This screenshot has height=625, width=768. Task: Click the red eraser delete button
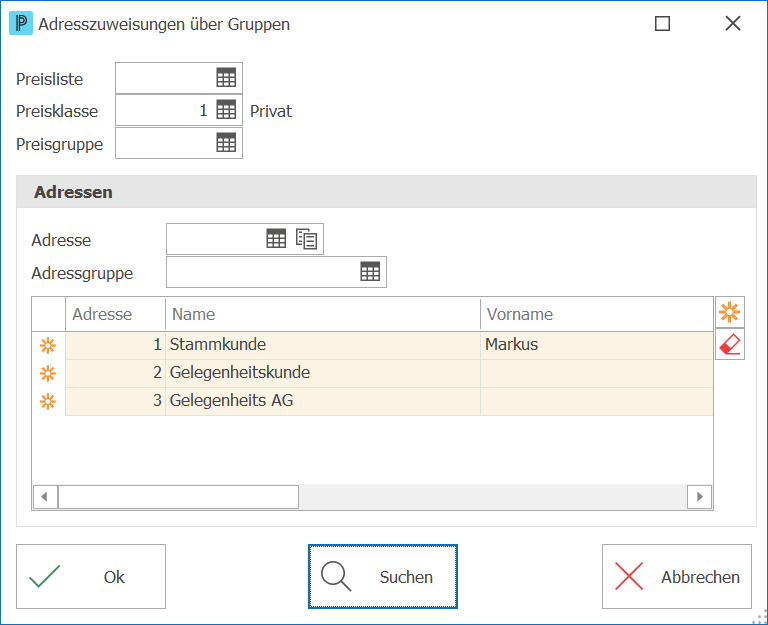[730, 344]
